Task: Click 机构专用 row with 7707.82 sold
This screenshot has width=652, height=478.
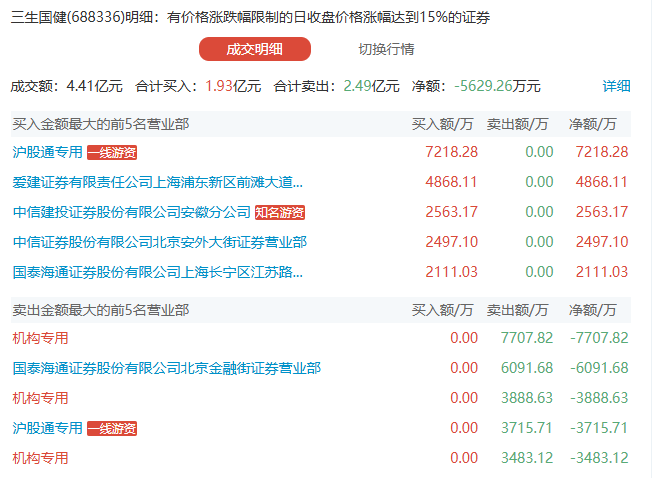Action: click(x=40, y=338)
